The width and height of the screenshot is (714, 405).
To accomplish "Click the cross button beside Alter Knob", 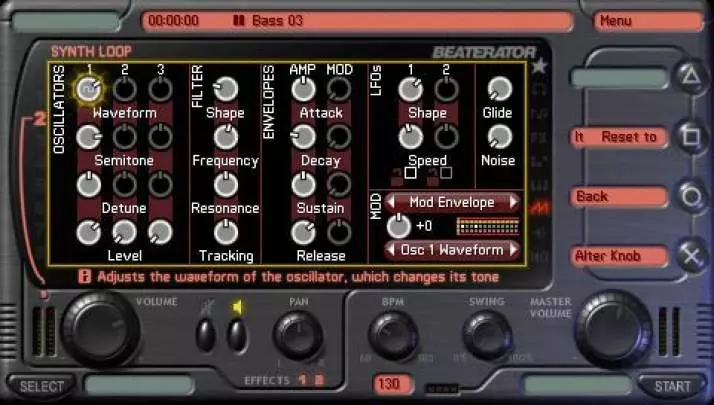I will click(691, 256).
